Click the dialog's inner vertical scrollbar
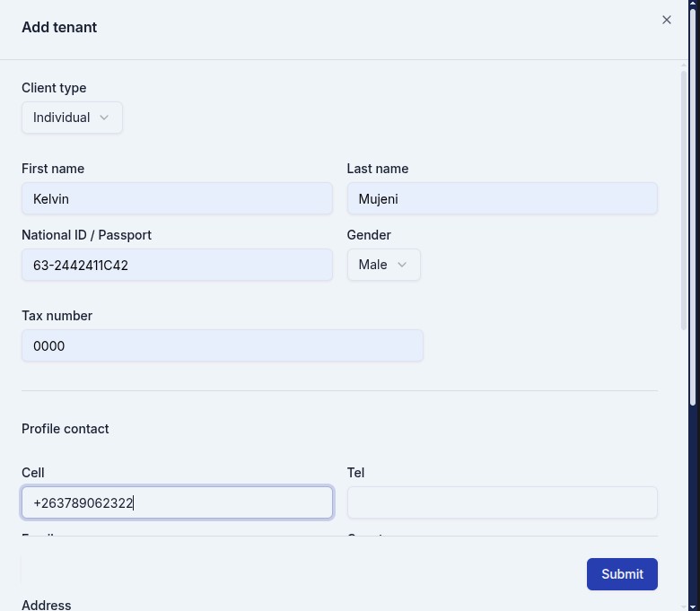This screenshot has height=611, width=700. tap(684, 201)
